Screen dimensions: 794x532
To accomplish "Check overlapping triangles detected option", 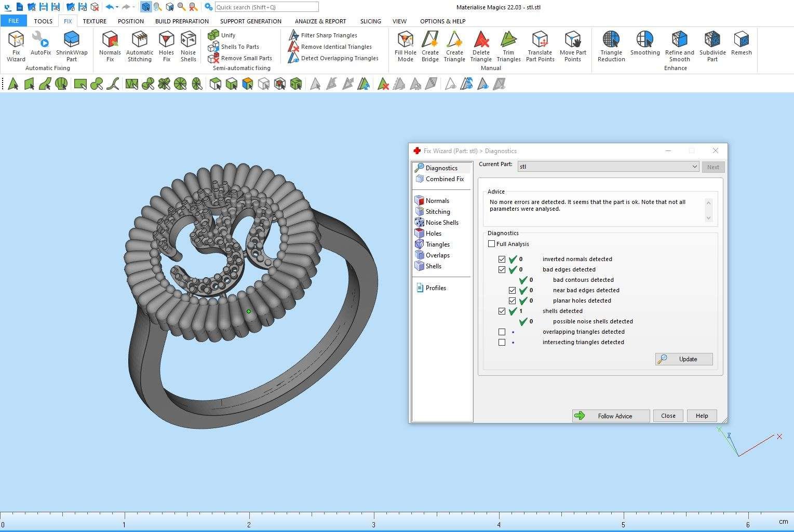I will coord(502,332).
